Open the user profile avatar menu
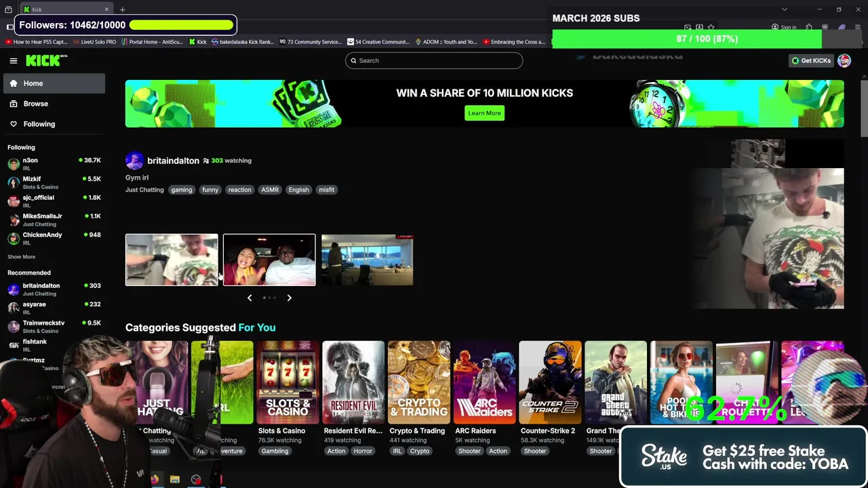This screenshot has width=868, height=488. tap(844, 61)
